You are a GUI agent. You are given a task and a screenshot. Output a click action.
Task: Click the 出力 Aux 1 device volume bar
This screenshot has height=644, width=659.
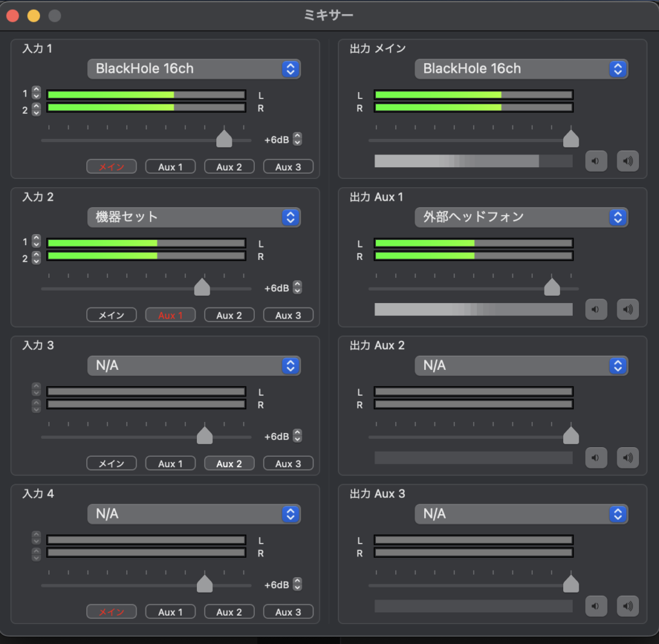pyautogui.click(x=474, y=309)
